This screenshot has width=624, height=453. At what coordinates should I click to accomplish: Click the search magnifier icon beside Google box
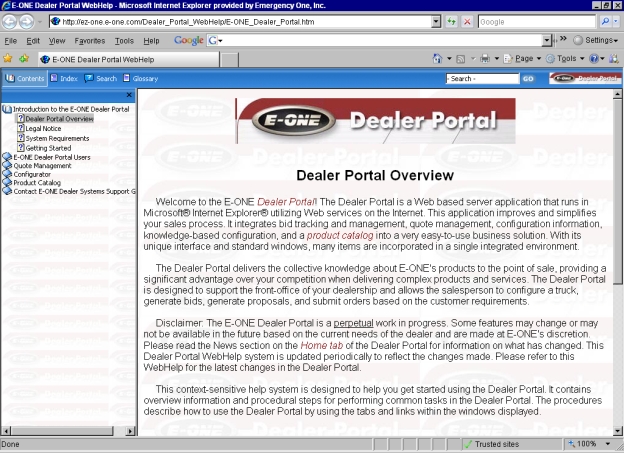(605, 21)
